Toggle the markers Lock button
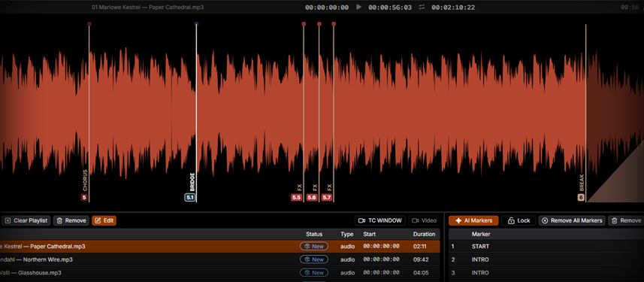The image size is (644, 282). (x=519, y=221)
